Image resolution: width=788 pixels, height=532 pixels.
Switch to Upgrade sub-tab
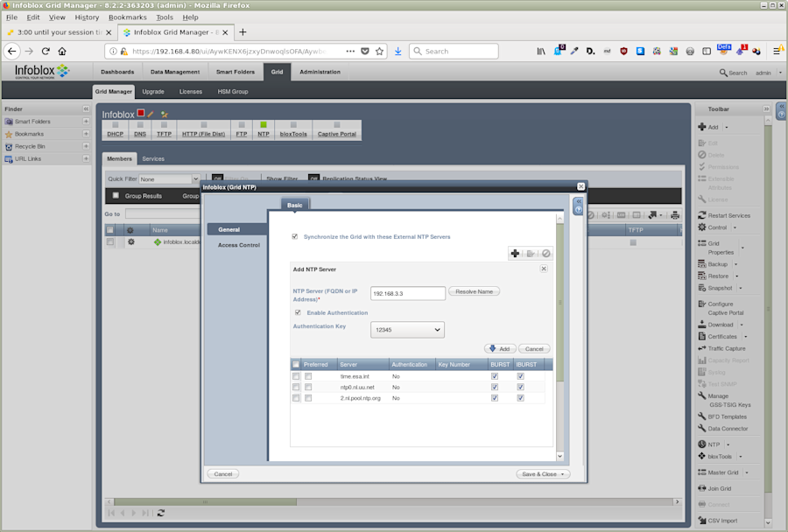pyautogui.click(x=153, y=91)
